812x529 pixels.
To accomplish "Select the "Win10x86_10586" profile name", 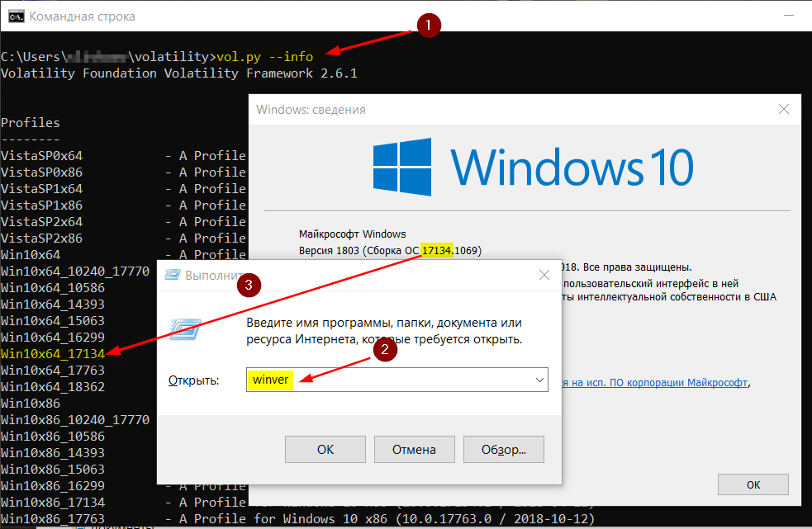I will (53, 437).
